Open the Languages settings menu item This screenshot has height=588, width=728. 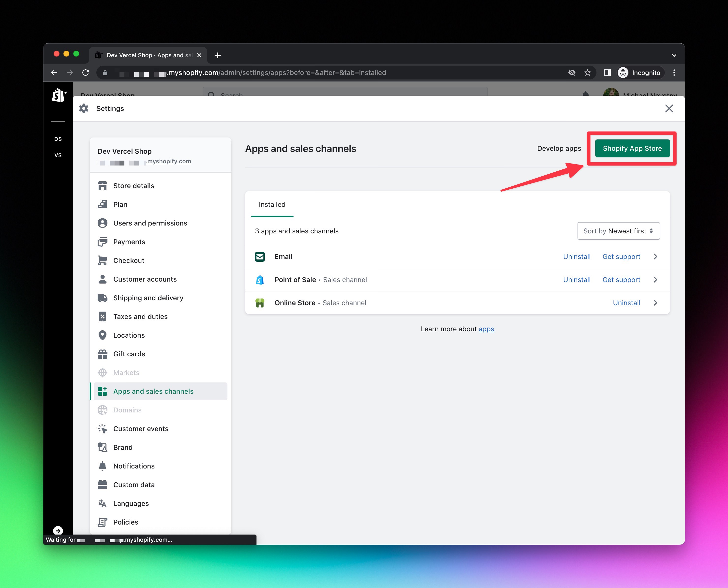click(x=161, y=503)
